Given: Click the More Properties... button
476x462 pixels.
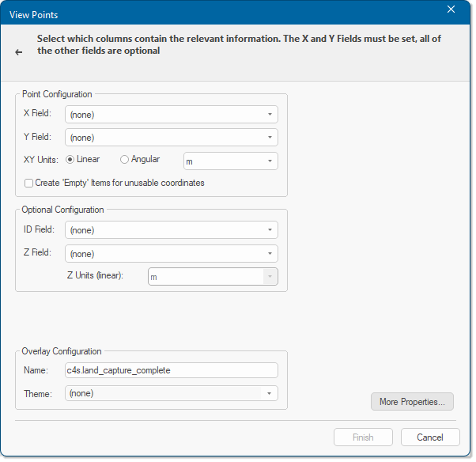Looking at the screenshot, I should pyautogui.click(x=412, y=402).
